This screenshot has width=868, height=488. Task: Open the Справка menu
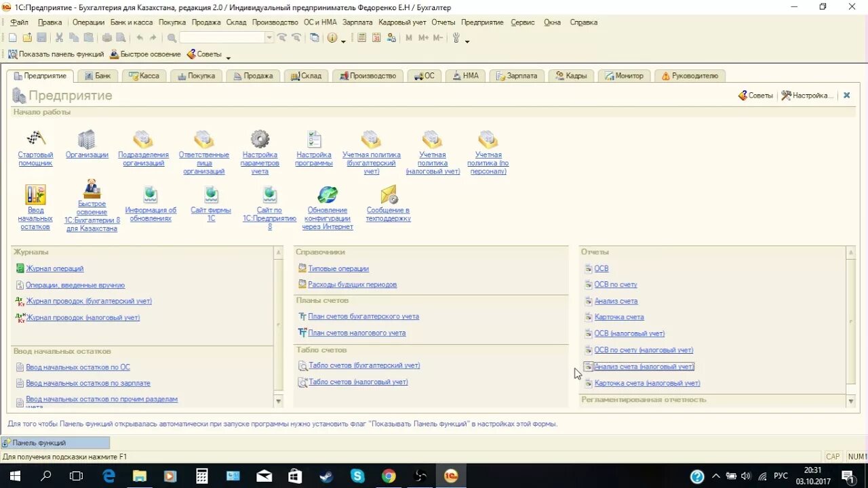[583, 22]
